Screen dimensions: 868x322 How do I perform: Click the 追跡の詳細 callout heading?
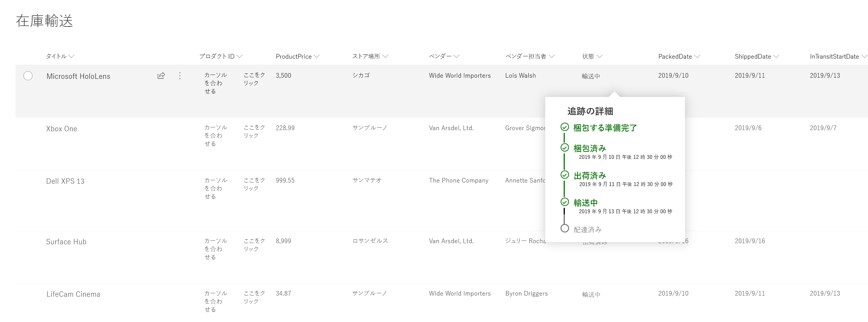(x=590, y=111)
